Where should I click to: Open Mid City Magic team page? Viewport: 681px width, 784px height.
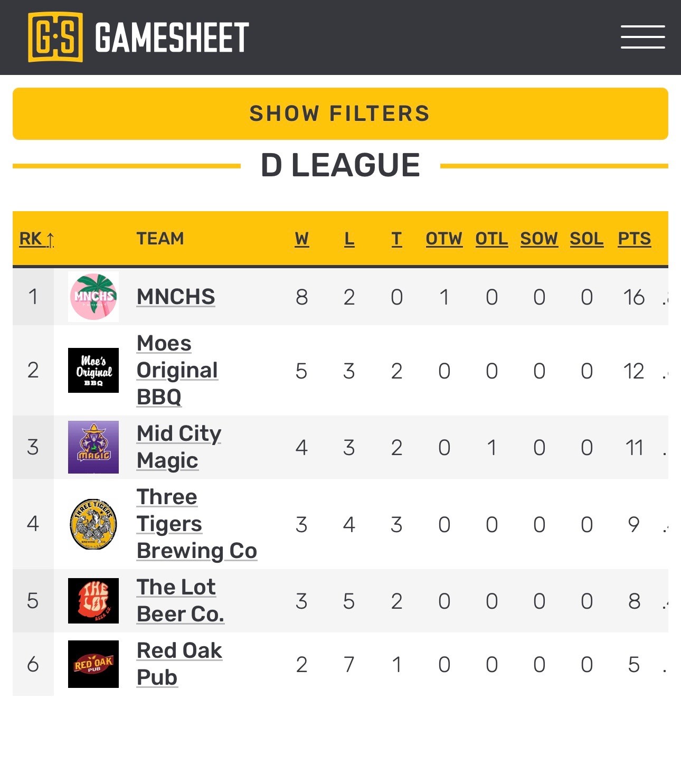click(x=178, y=447)
